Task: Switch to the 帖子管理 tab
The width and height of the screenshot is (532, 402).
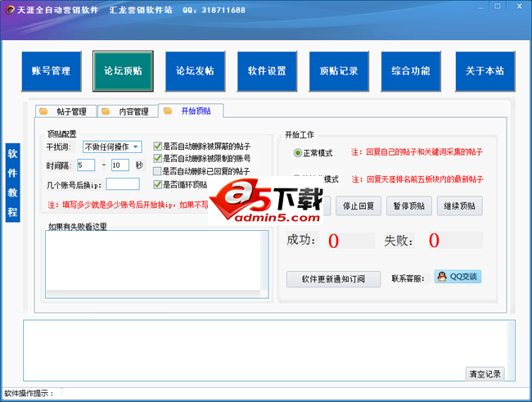Action: (x=65, y=111)
